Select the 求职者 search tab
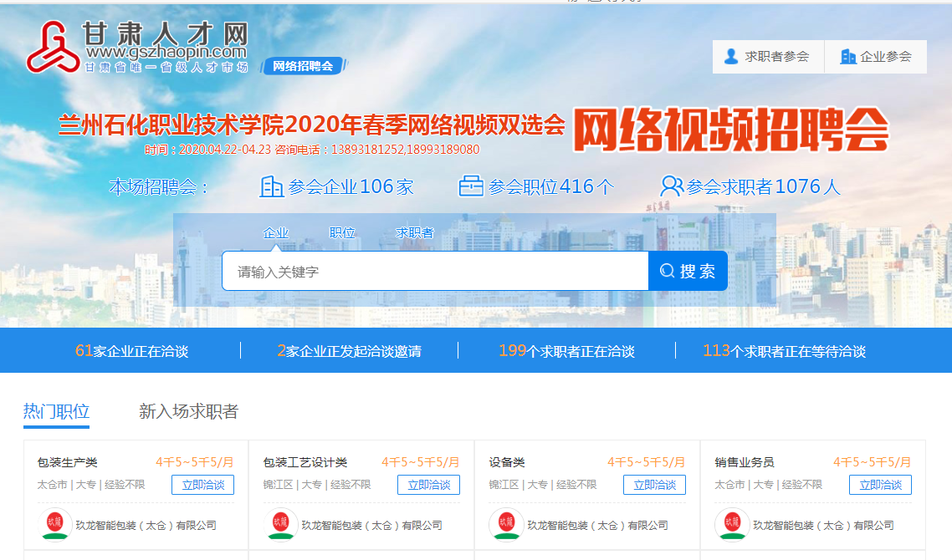This screenshot has width=952, height=560. 415,233
